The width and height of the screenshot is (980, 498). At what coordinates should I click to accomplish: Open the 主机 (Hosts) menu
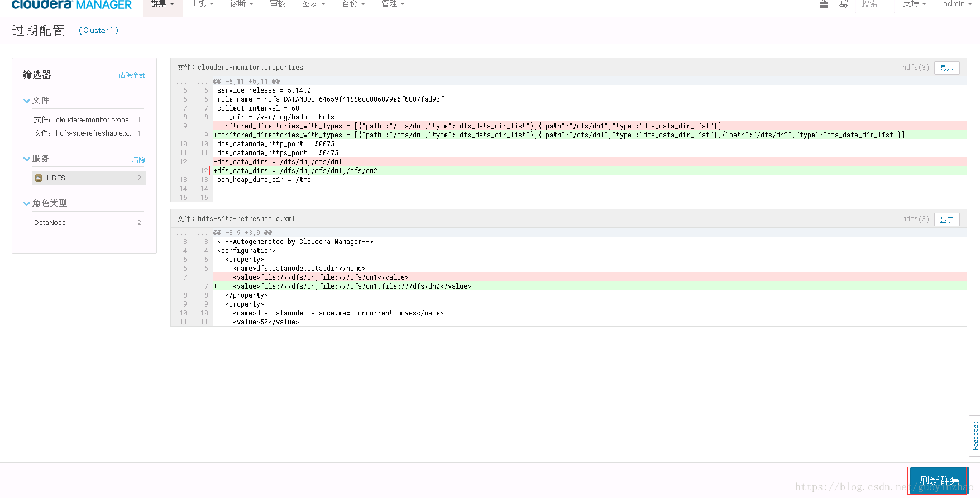click(x=202, y=4)
